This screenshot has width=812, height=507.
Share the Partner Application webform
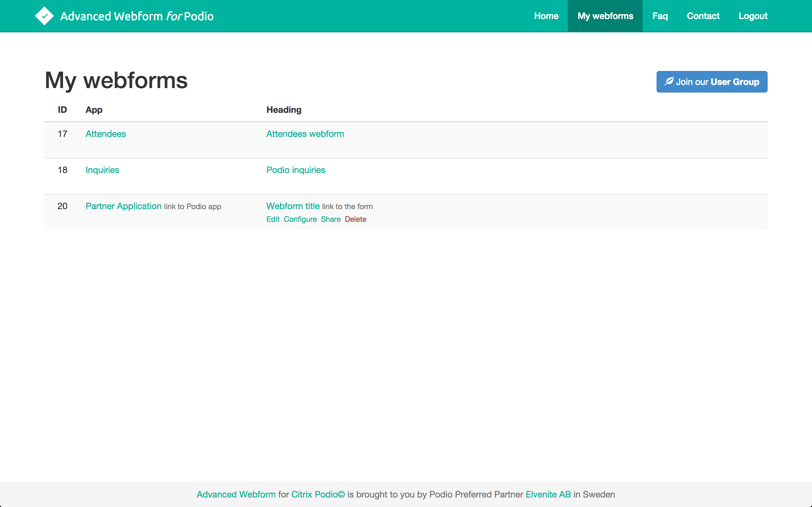[x=331, y=219]
